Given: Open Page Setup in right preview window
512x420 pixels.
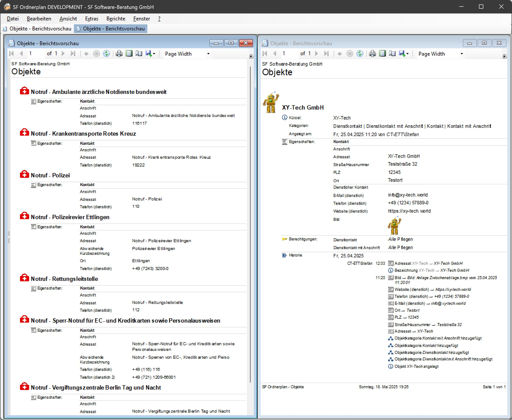Looking at the screenshot, I should (392, 53).
